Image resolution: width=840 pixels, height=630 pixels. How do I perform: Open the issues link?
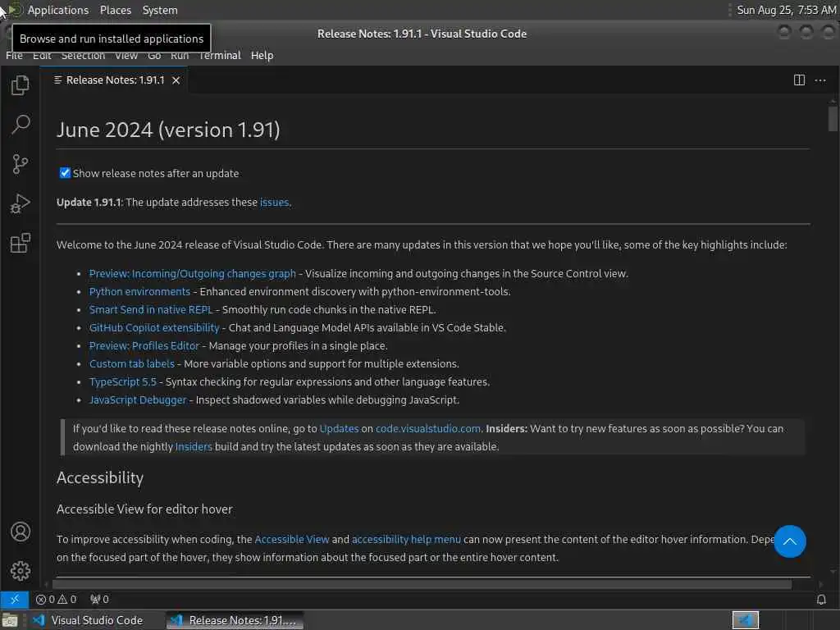(274, 202)
